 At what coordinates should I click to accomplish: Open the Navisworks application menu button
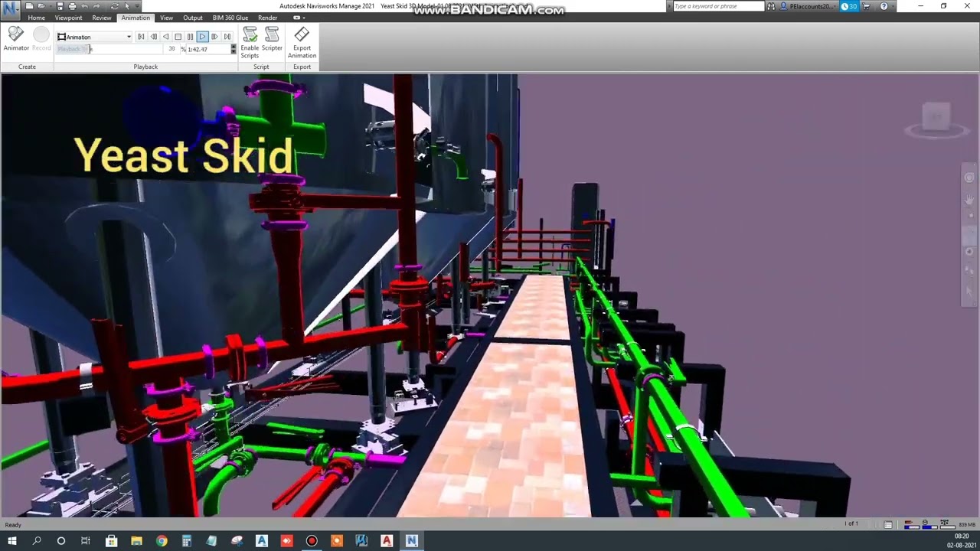click(x=10, y=11)
